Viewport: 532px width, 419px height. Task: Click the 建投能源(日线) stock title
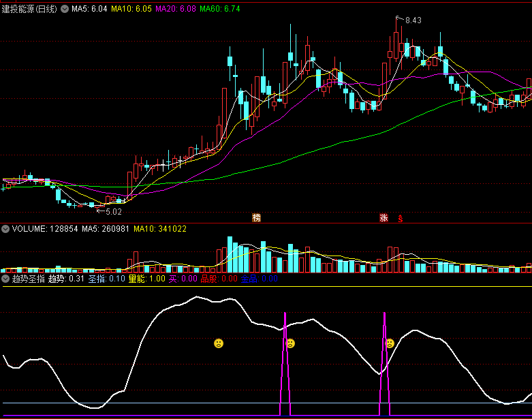pos(29,9)
